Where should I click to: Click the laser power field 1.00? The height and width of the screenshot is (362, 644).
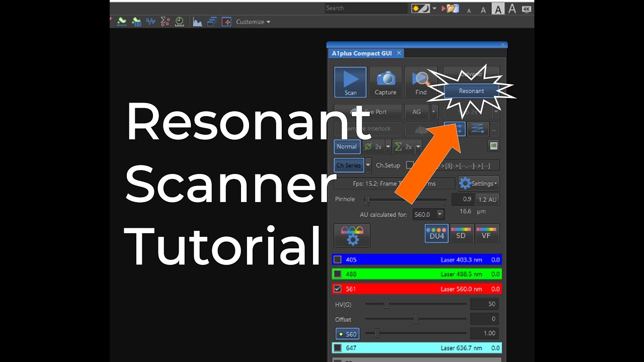tap(484, 333)
